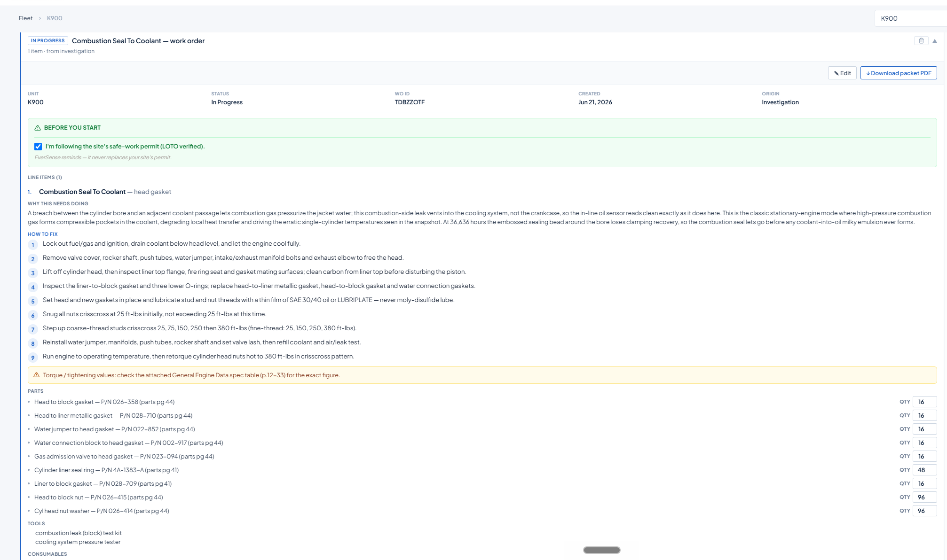Edit quantity for Water connection block gasket
This screenshot has width=947, height=560.
click(924, 443)
